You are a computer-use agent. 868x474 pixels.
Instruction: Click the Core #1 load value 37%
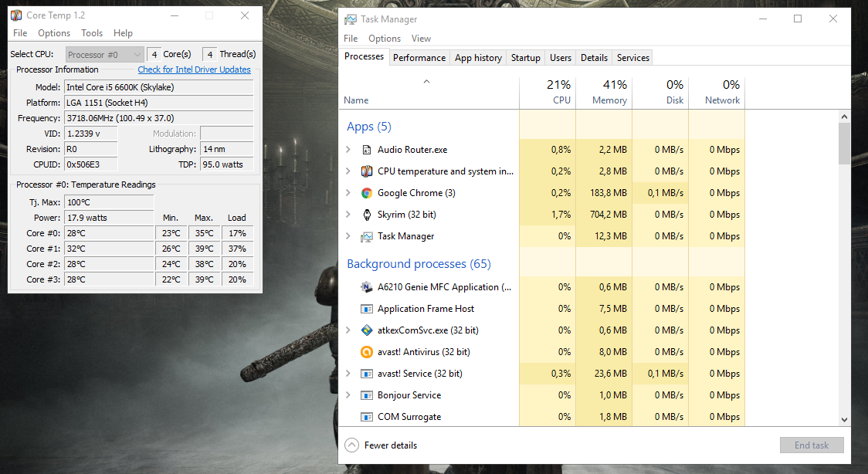tap(238, 249)
